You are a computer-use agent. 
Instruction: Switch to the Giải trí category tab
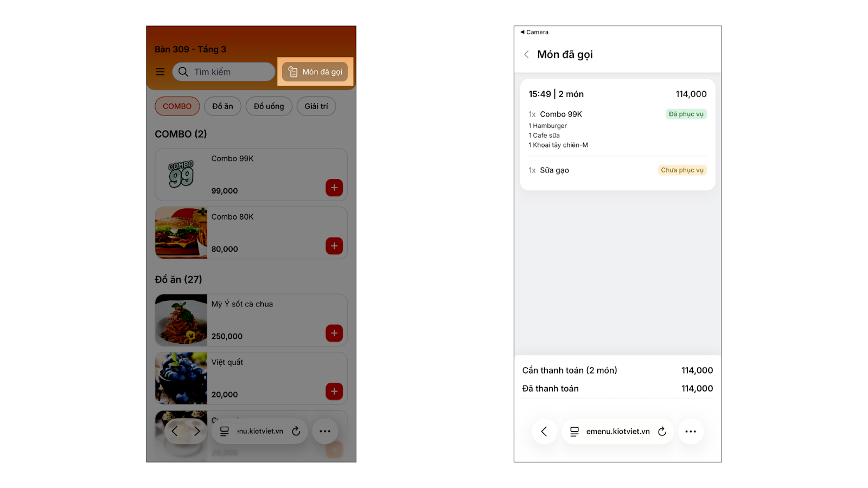point(316,106)
